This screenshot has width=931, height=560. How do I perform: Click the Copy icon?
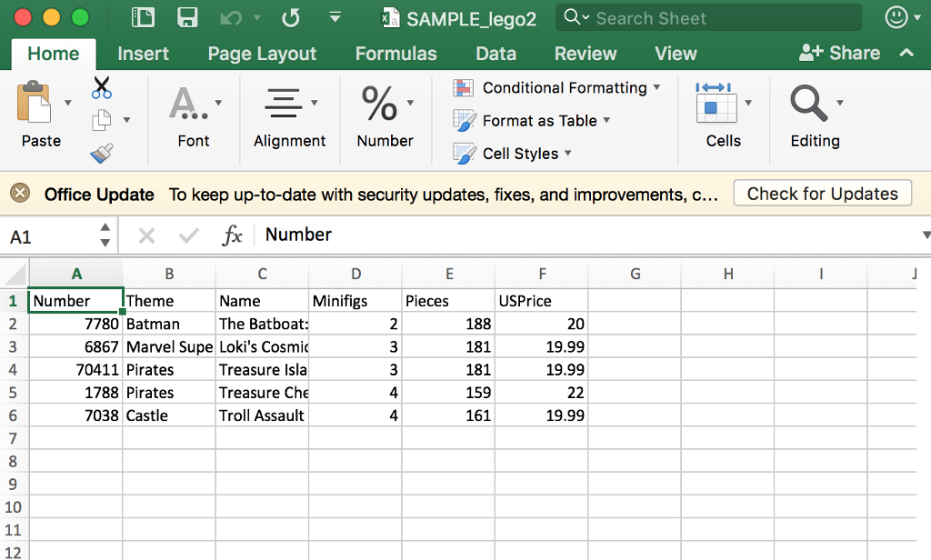102,120
